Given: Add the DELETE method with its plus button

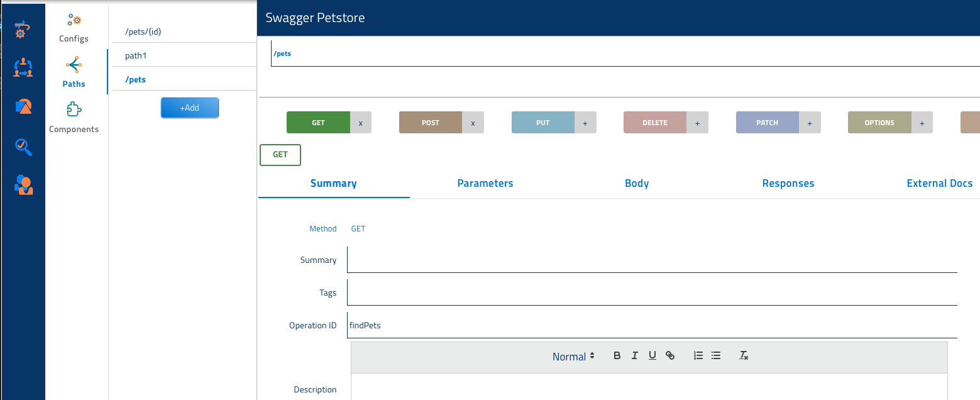Looking at the screenshot, I should (x=697, y=123).
